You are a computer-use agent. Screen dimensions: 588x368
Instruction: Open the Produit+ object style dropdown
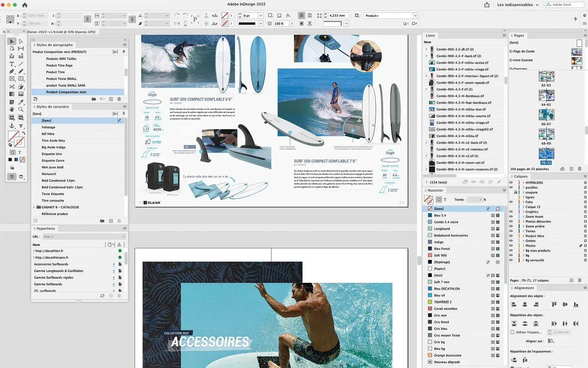416,16
